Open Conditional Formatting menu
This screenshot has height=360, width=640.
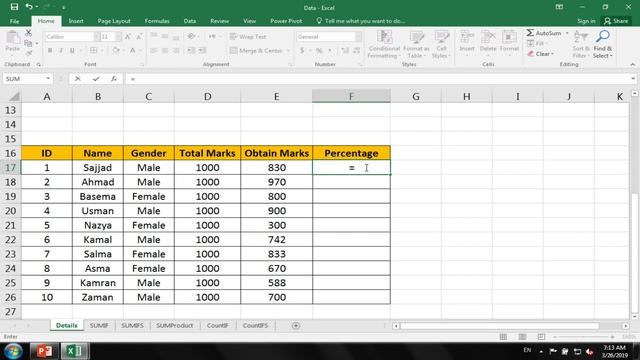point(384,44)
